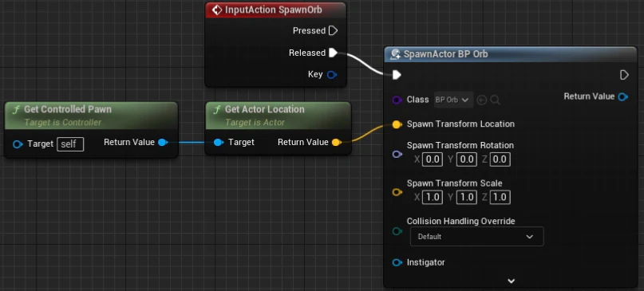Click the Spawn Transform Scale input pin
This screenshot has width=644, height=291.
(x=397, y=192)
